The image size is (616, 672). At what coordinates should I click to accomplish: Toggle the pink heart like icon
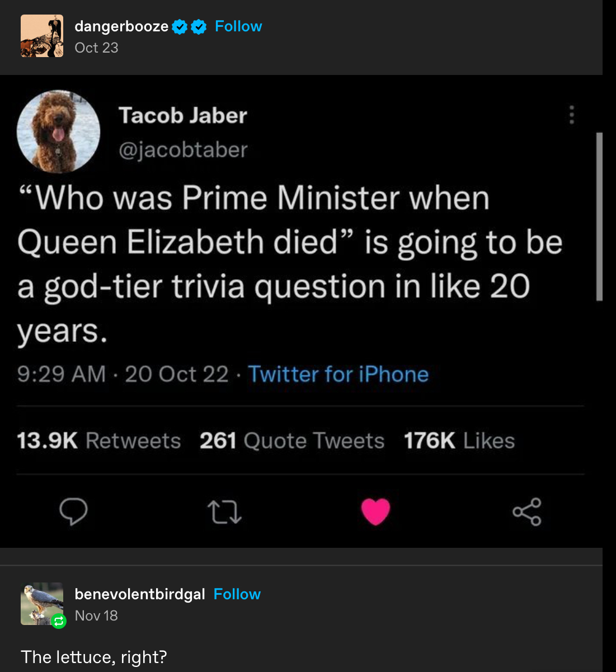point(375,511)
